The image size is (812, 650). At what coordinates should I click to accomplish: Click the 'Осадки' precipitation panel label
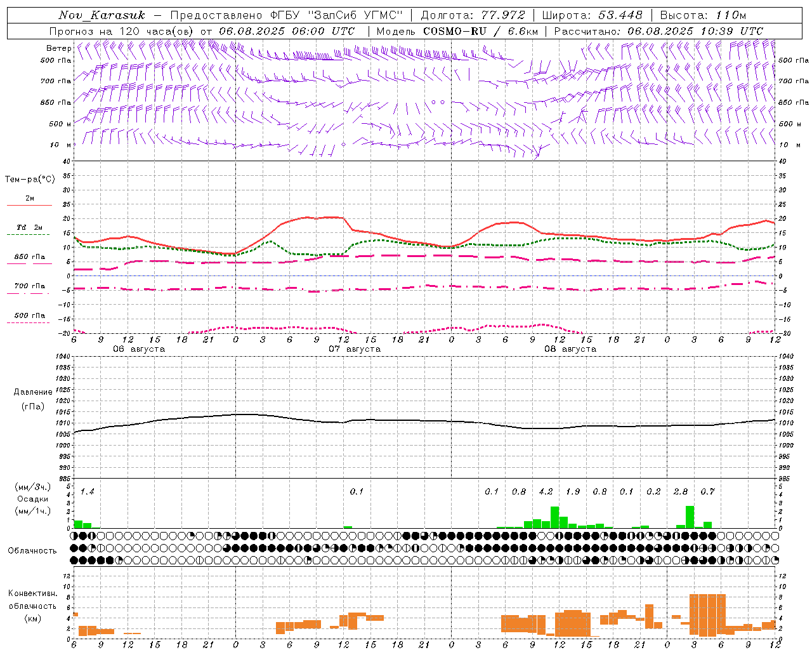coord(32,499)
